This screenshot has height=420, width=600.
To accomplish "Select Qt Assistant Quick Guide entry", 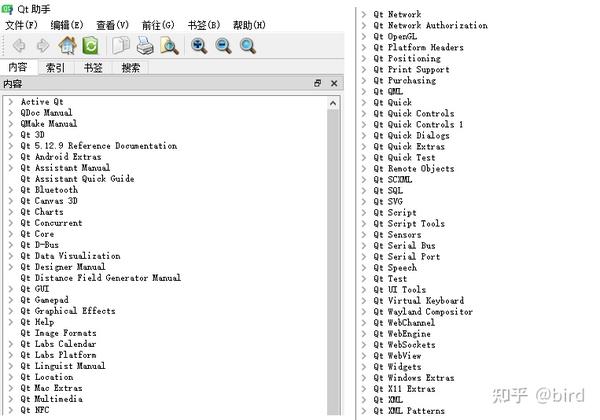I will [77, 179].
